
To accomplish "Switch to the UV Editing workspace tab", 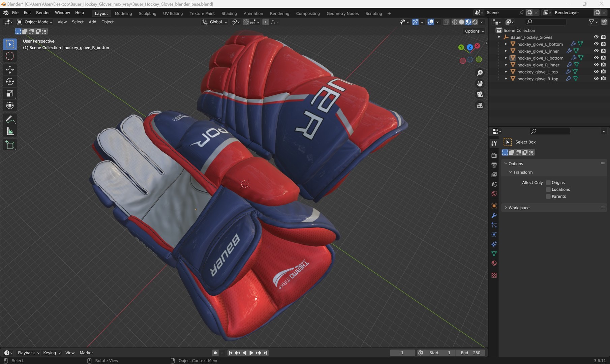I will tap(173, 13).
